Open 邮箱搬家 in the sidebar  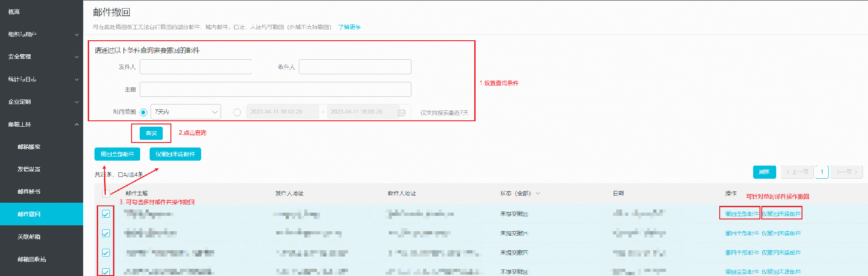(x=29, y=147)
